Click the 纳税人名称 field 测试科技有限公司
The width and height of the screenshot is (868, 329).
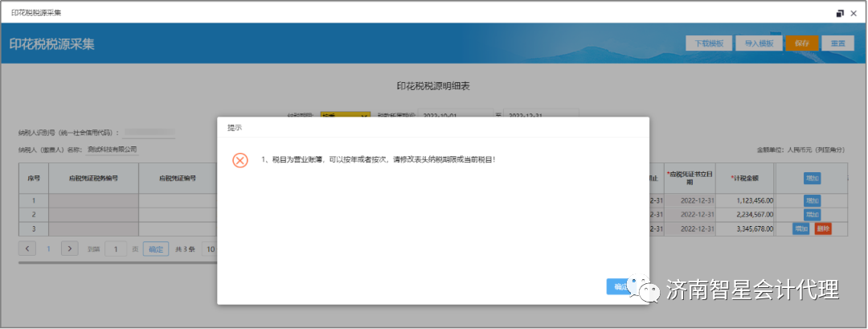point(113,150)
